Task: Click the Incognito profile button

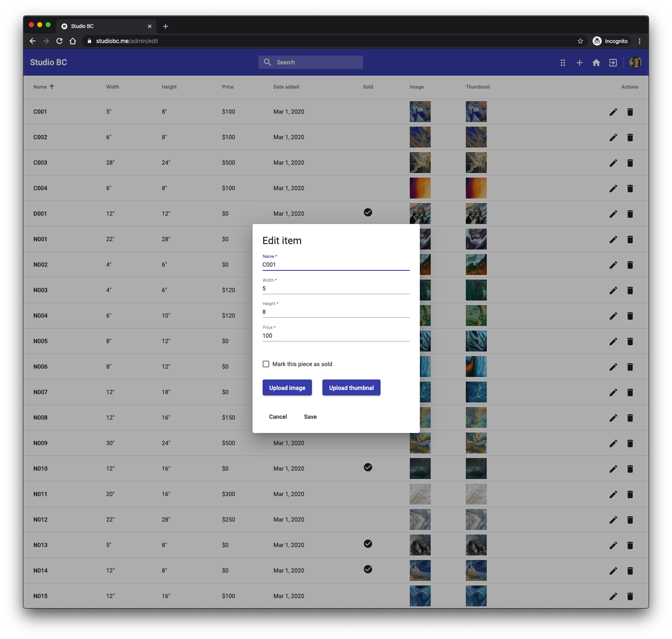Action: click(611, 41)
